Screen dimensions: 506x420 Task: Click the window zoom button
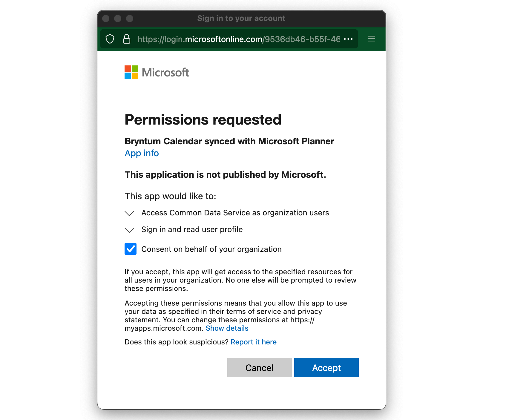130,19
